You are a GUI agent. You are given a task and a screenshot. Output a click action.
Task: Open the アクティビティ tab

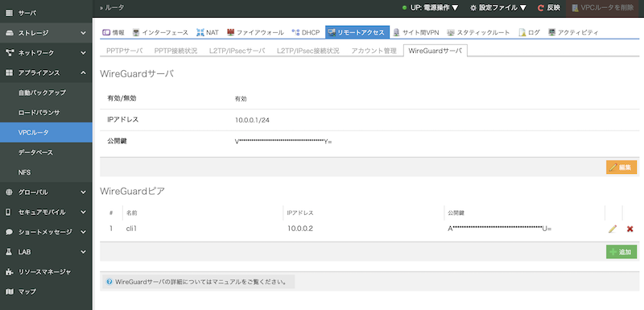(x=573, y=32)
